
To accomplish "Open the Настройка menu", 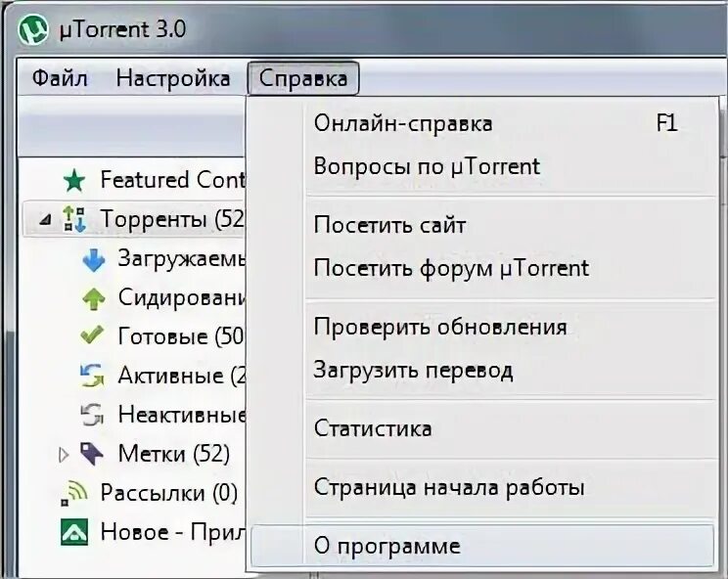I will pos(173,78).
